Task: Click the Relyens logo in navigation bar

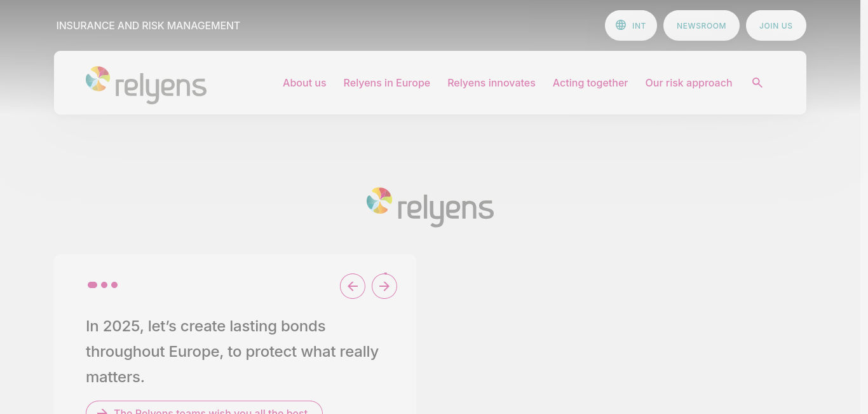Action: tap(146, 85)
